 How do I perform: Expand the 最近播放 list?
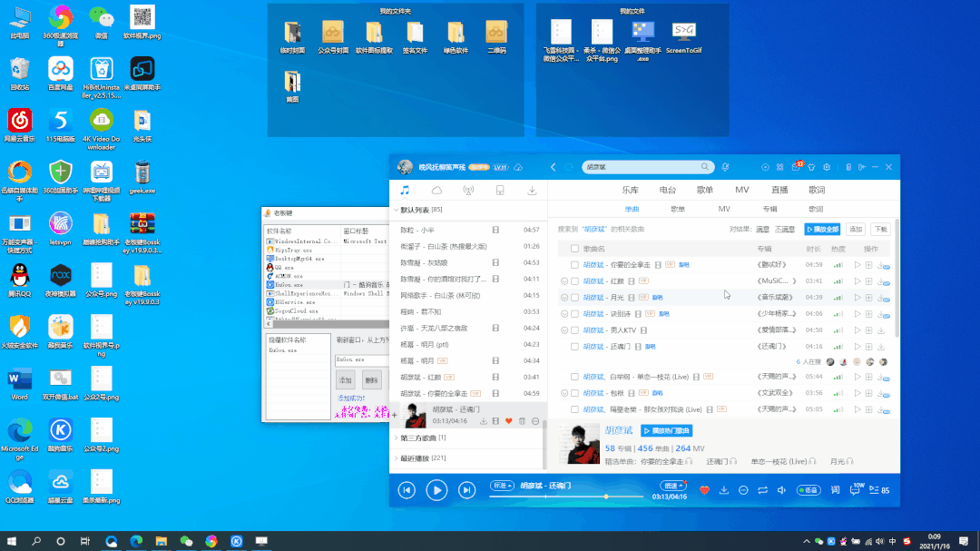[x=395, y=458]
